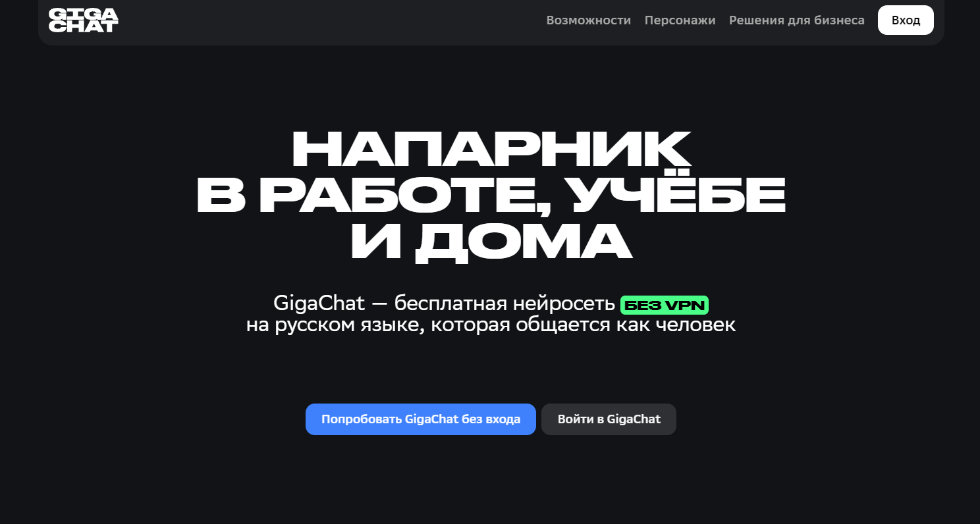The height and width of the screenshot is (524, 980).
Task: Click the Вход button
Action: pyautogui.click(x=906, y=20)
